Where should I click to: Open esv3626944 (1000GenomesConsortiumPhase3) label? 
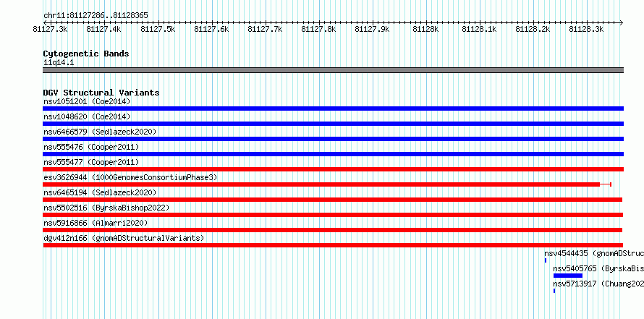[x=130, y=177]
